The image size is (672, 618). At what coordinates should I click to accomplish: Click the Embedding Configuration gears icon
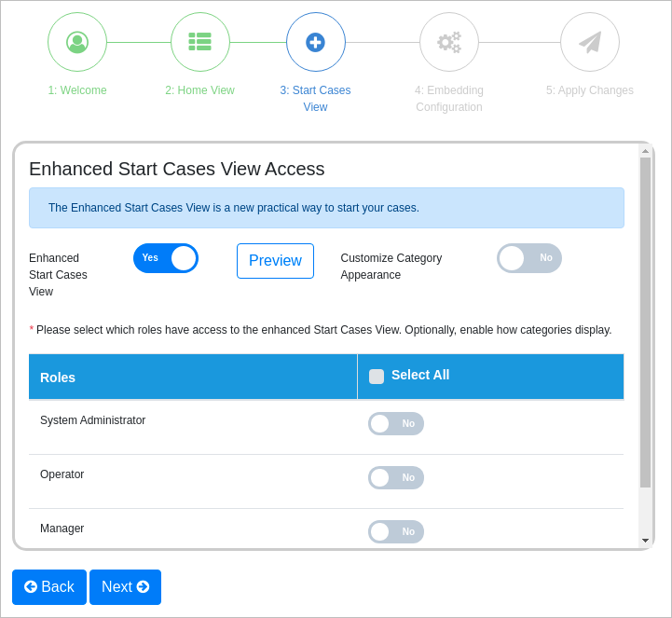click(x=449, y=42)
